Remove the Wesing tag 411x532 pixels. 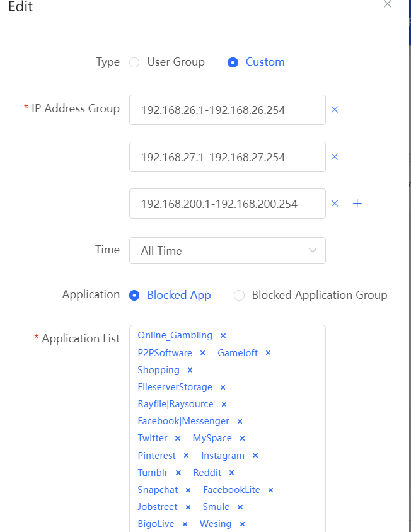(242, 524)
